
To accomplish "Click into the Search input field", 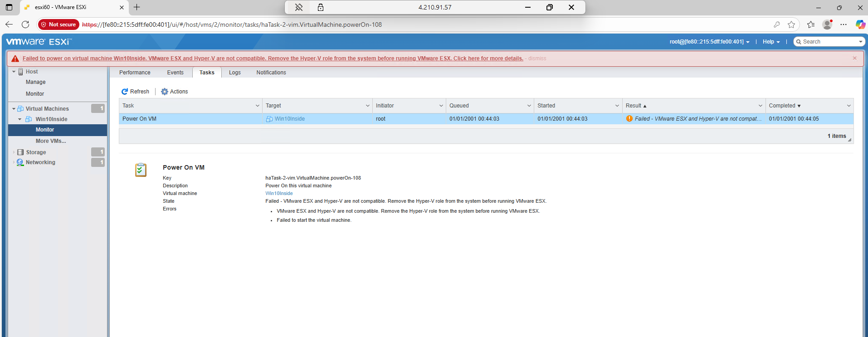I will coord(829,42).
